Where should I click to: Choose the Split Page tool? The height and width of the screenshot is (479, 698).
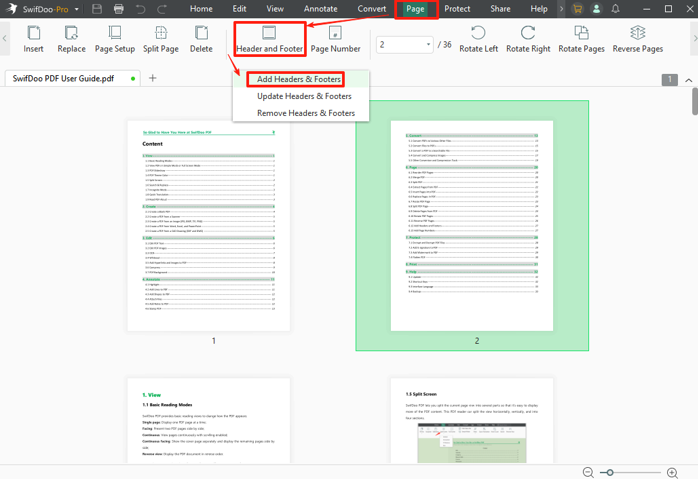161,39
